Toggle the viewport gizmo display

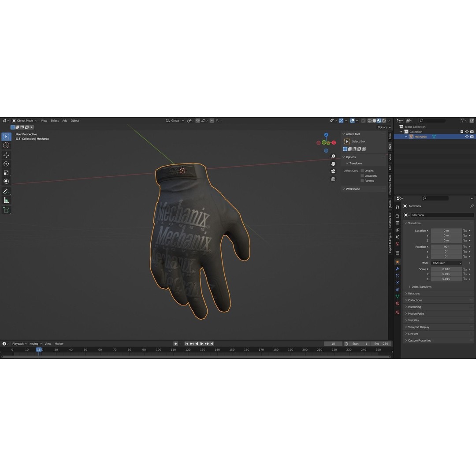click(x=341, y=121)
